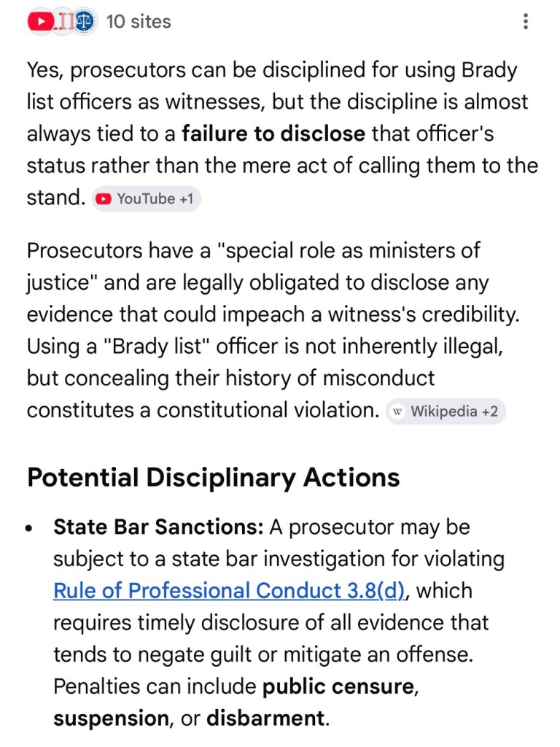Click the blue scales-of-justice source icon
The image size is (560, 747).
pos(85,22)
